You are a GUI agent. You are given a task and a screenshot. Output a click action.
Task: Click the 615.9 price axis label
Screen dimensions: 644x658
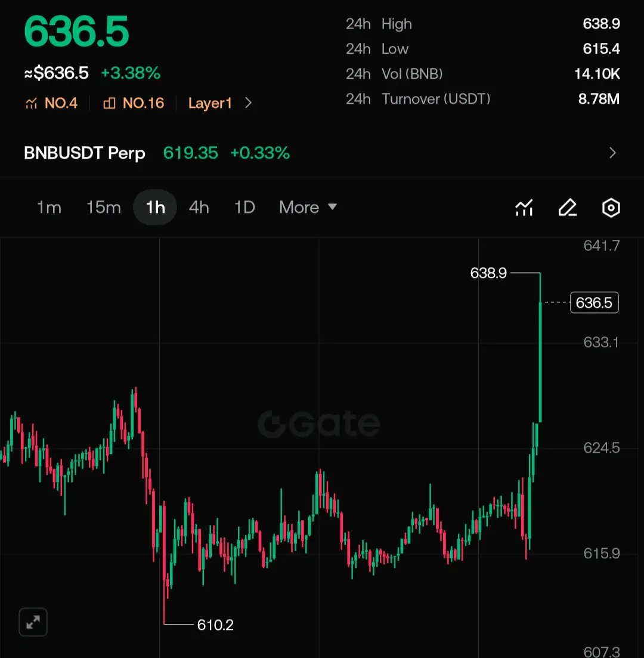coord(602,554)
